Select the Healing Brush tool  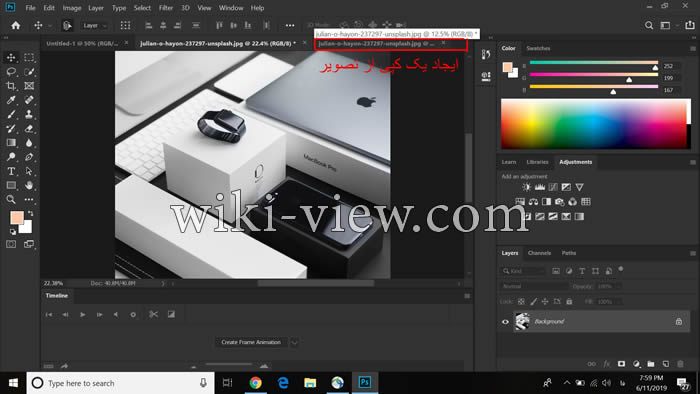click(29, 100)
